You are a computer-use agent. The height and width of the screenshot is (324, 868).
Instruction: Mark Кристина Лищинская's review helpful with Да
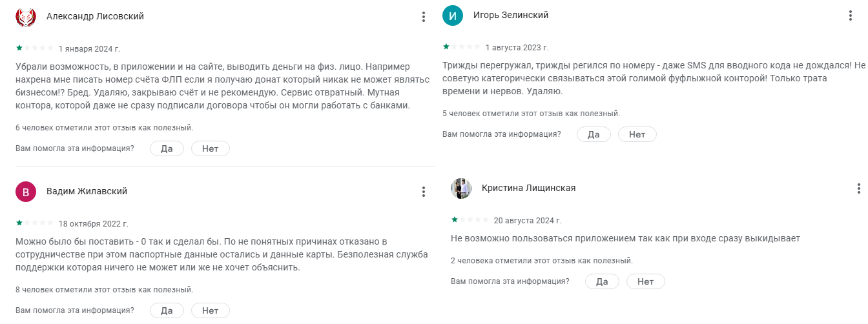[x=602, y=281]
